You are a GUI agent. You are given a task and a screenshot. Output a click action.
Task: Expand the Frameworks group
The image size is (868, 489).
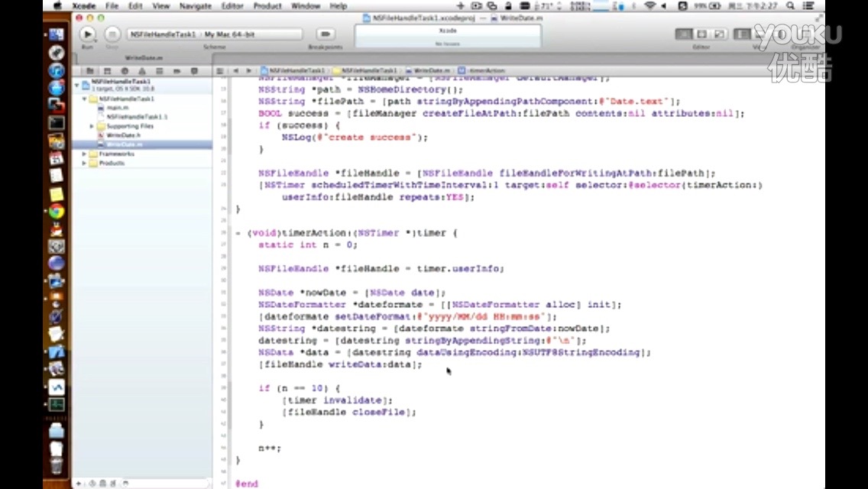(x=84, y=154)
